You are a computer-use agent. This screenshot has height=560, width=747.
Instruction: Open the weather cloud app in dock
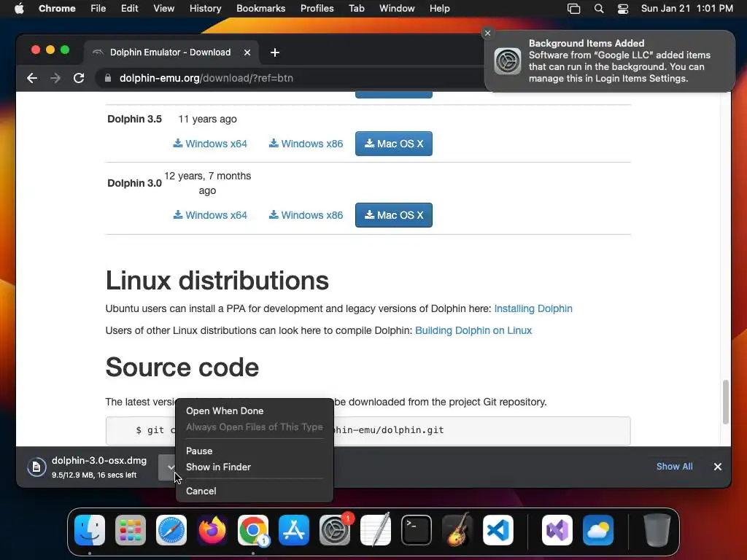point(598,530)
